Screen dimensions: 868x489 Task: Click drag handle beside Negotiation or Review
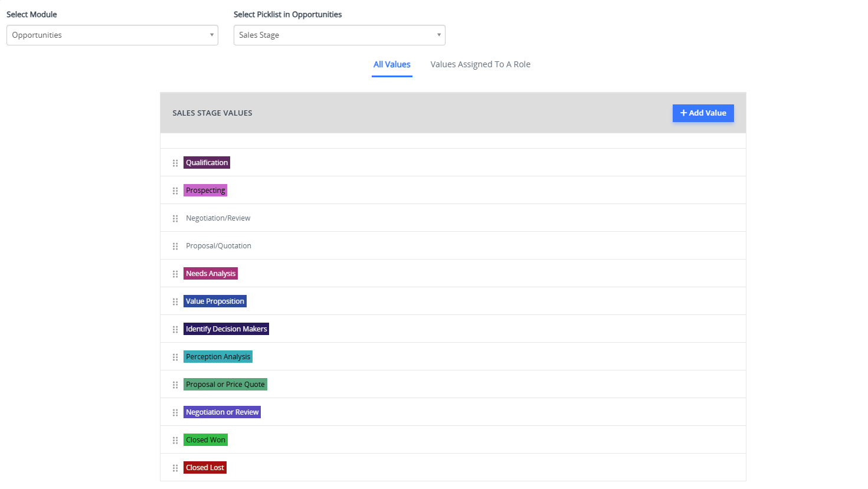click(x=175, y=412)
